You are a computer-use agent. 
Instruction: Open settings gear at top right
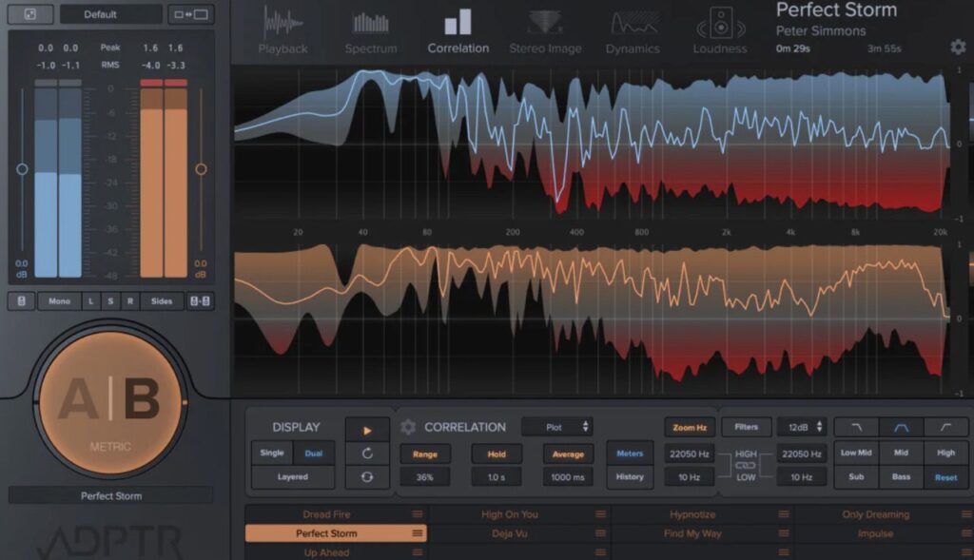pyautogui.click(x=957, y=47)
